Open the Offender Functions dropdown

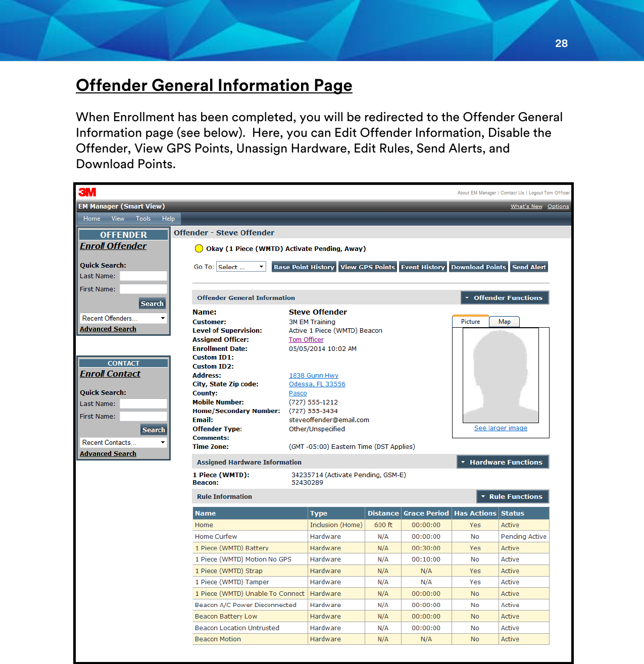(x=505, y=298)
